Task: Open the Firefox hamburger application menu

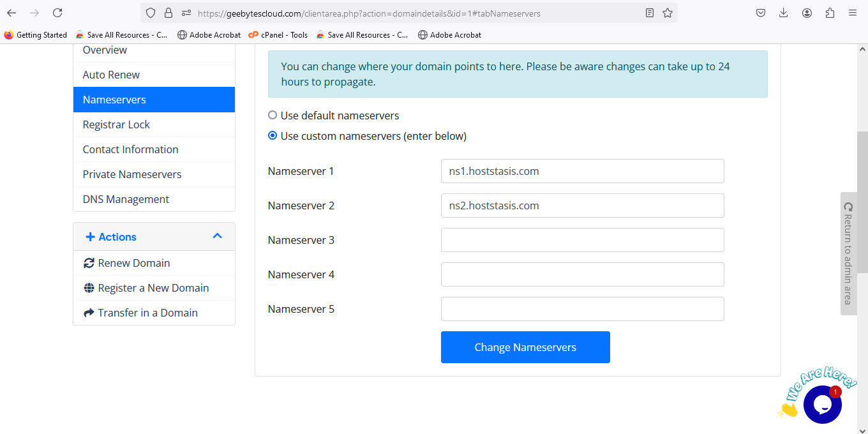Action: 853,13
